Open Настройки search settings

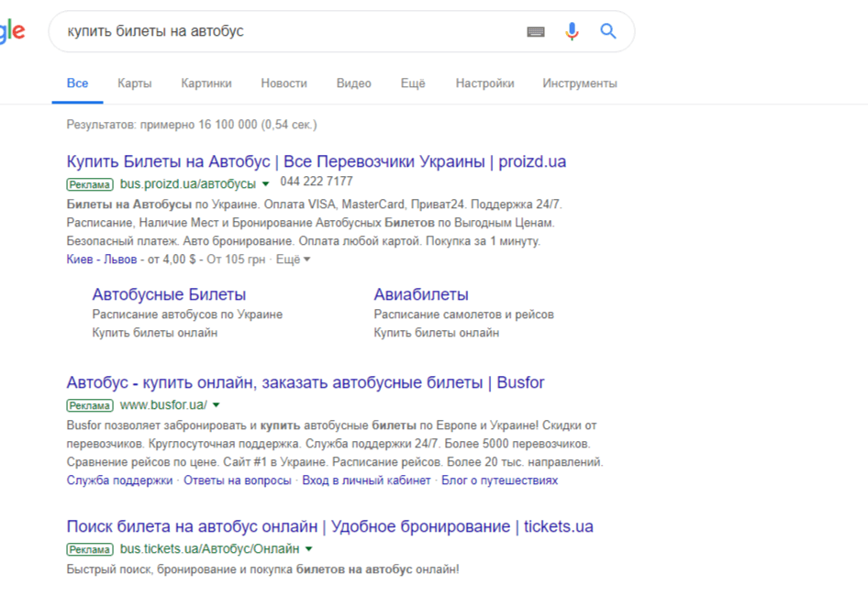point(485,83)
